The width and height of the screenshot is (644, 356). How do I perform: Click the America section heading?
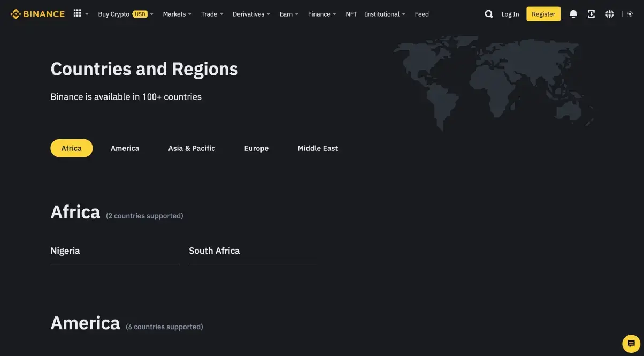85,323
